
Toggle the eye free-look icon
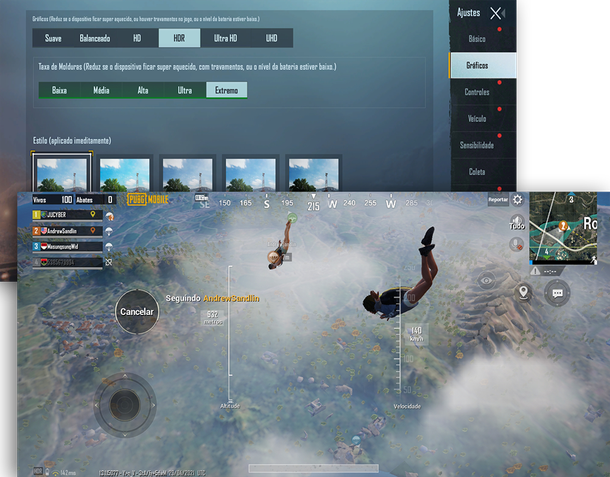pyautogui.click(x=487, y=281)
